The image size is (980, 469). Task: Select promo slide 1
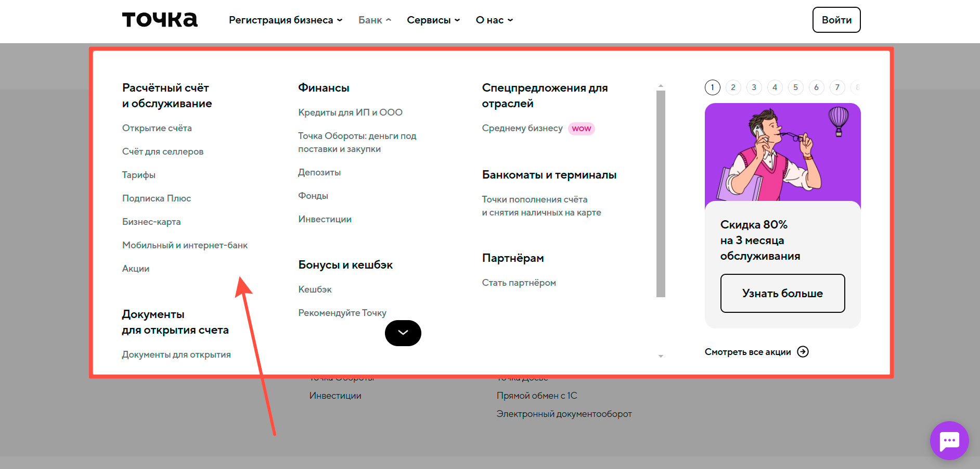click(713, 87)
